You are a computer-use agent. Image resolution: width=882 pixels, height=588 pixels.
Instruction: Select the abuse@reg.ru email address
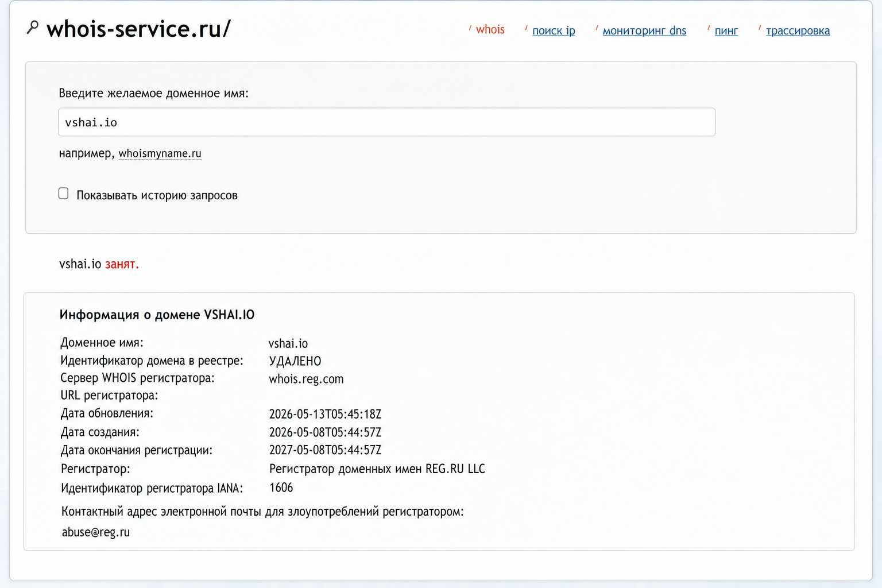coord(96,532)
